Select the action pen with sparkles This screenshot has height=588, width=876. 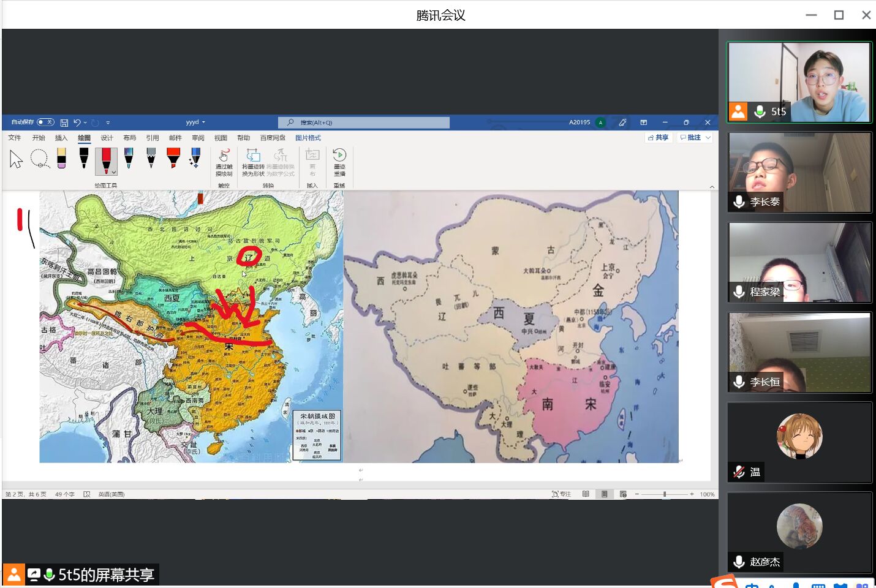pyautogui.click(x=195, y=158)
